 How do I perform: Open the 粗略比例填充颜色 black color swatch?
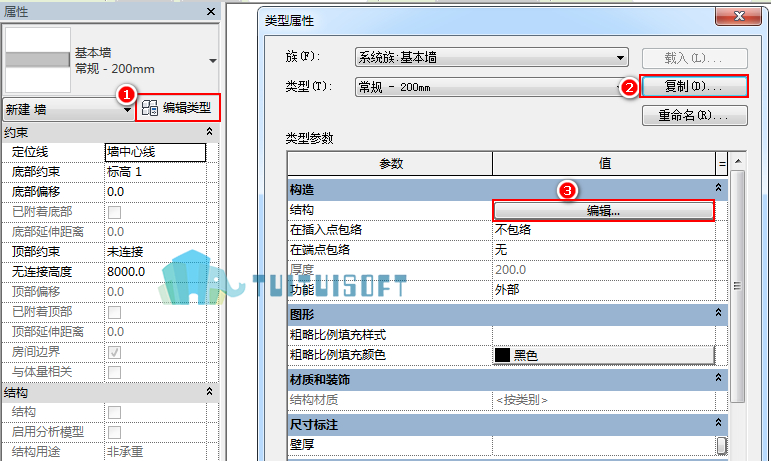tap(603, 355)
